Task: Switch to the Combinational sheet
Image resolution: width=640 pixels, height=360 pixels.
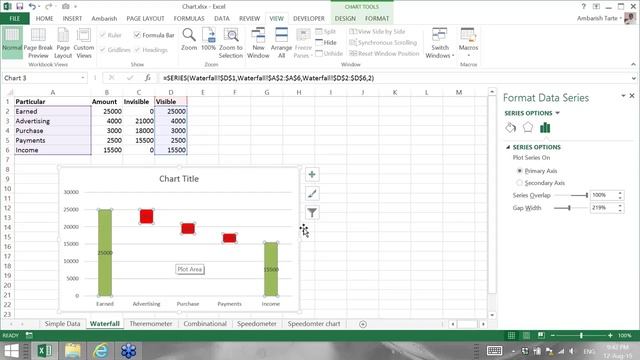Action: click(x=205, y=324)
